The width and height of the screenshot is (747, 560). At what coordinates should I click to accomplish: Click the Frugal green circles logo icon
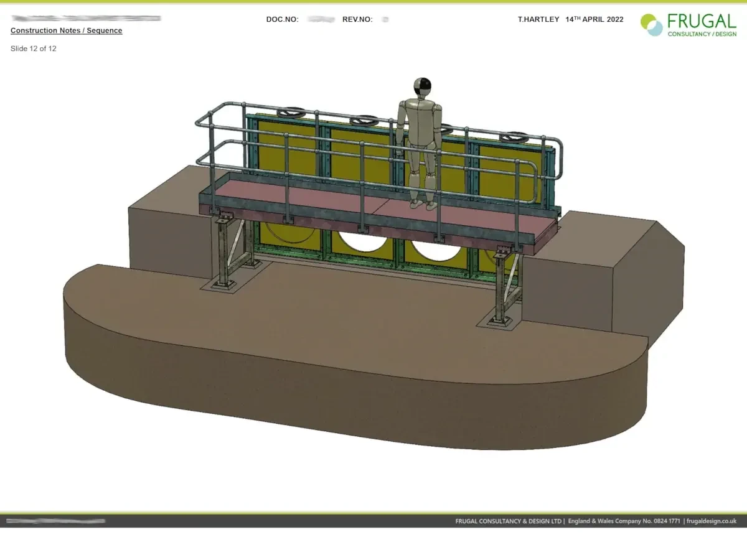point(652,25)
